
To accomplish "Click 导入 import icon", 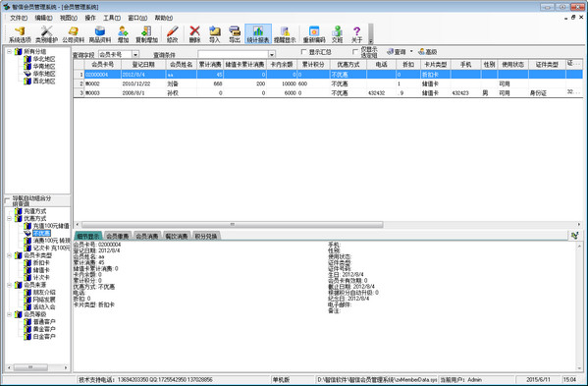I will (215, 34).
